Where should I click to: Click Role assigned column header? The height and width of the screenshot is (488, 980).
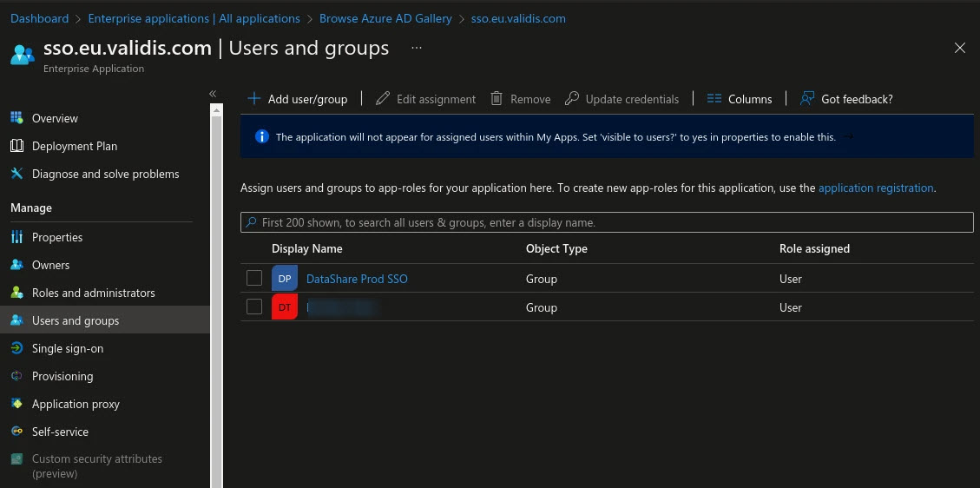point(814,248)
